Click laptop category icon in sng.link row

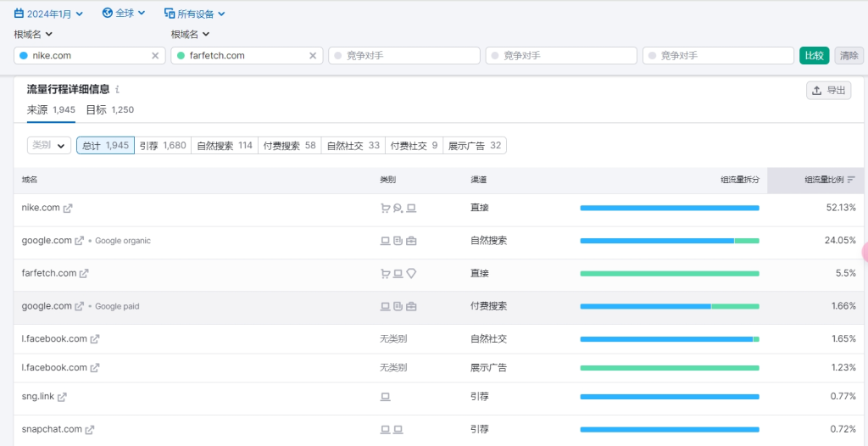(386, 397)
